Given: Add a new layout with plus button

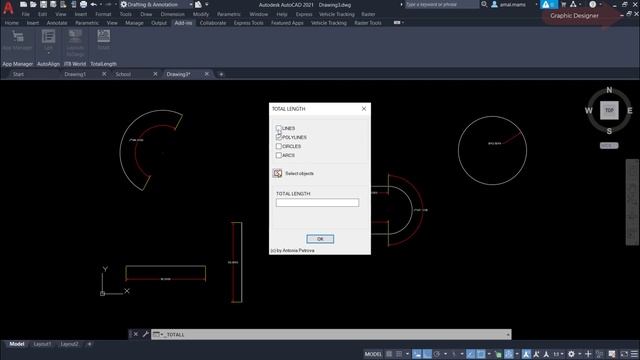Looking at the screenshot, I should click(89, 344).
